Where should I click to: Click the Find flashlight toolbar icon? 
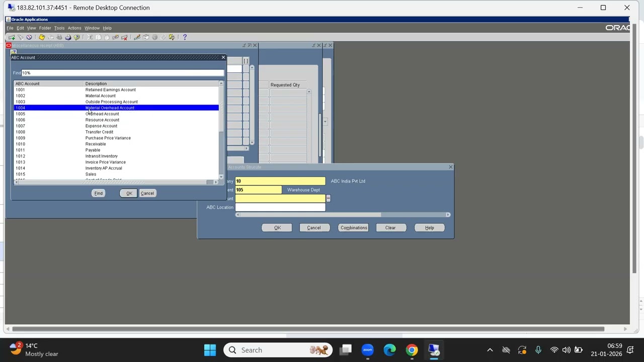pos(20,37)
